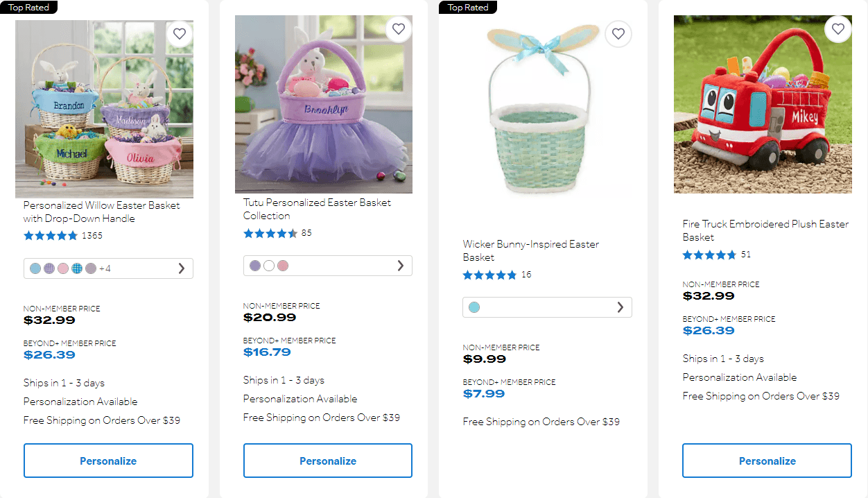This screenshot has height=498, width=868.
Task: Select the teal swatch on the Wicker basket
Action: [474, 307]
